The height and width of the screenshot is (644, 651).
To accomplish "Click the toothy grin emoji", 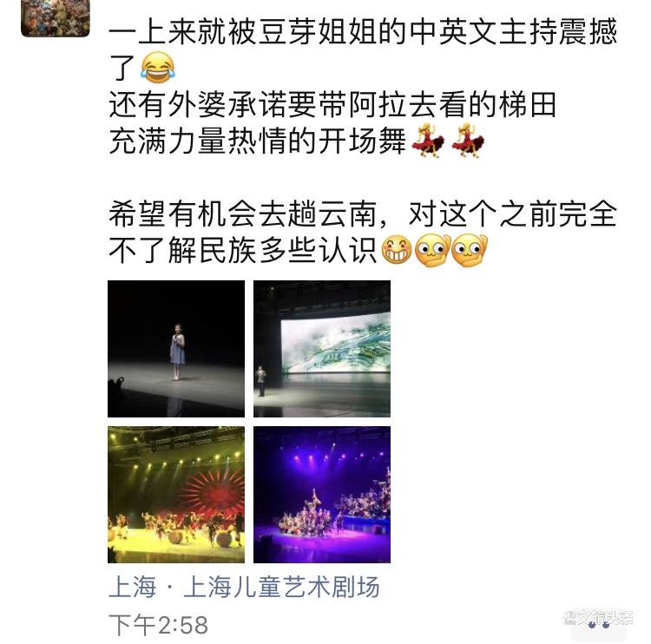I will [x=397, y=250].
